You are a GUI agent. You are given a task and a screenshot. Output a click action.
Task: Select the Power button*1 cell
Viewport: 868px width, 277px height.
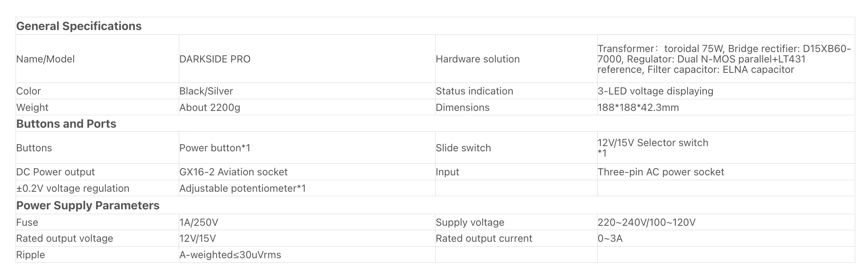click(215, 148)
